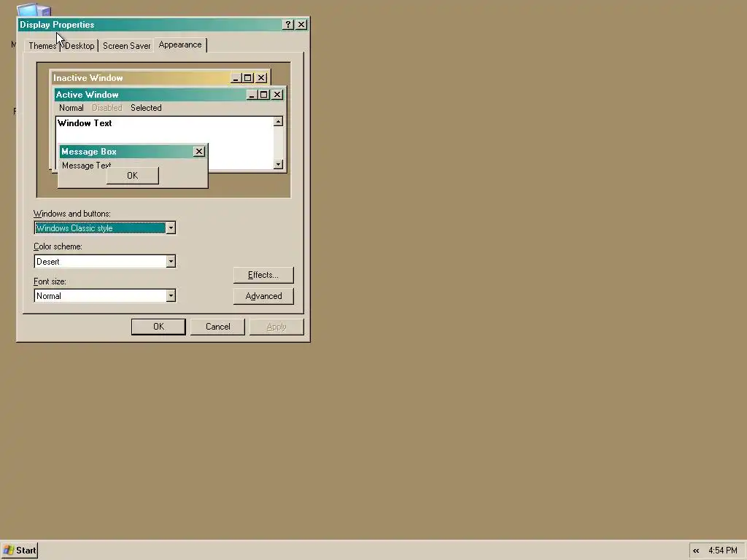Click Active Window preview close icon
The width and height of the screenshot is (747, 560).
[x=277, y=95]
